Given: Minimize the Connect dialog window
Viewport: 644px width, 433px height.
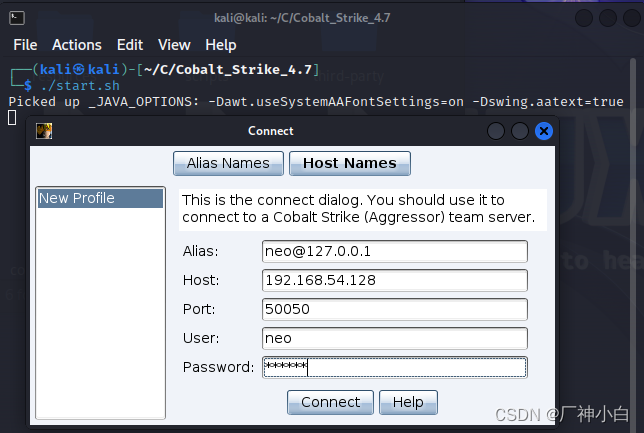Looking at the screenshot, I should click(x=496, y=131).
